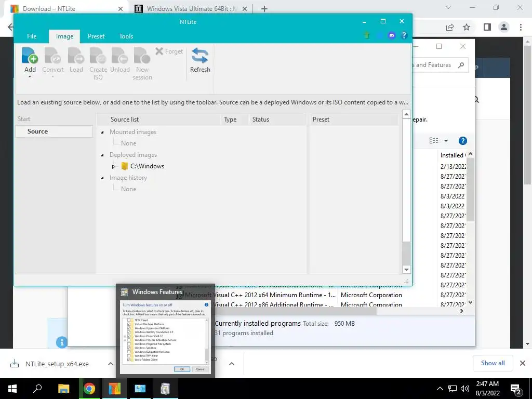Open the notification center icon
The image size is (532, 399).
pyautogui.click(x=516, y=389)
